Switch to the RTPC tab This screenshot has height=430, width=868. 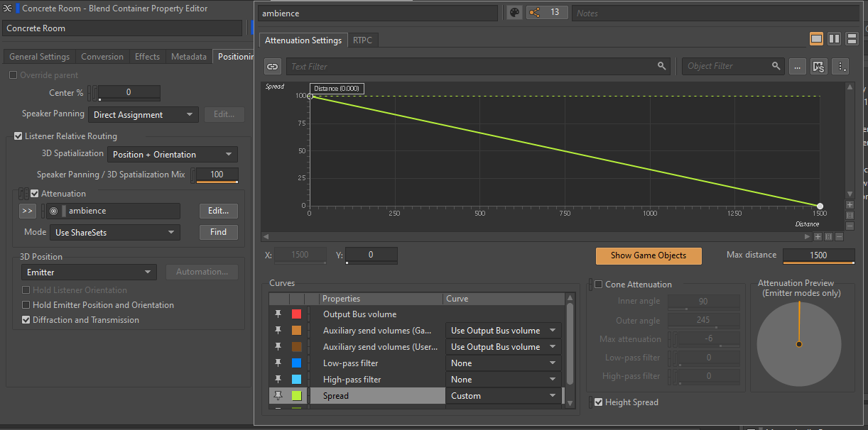point(363,40)
